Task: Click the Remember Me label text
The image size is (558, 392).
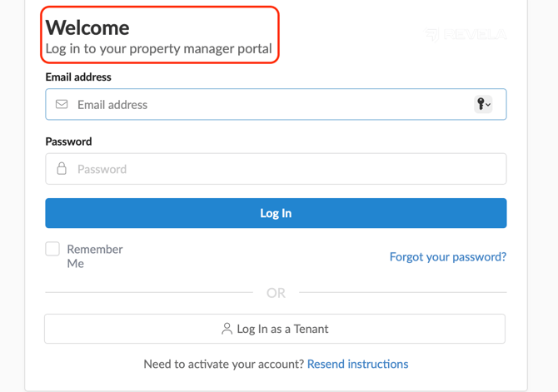Action: [x=95, y=256]
